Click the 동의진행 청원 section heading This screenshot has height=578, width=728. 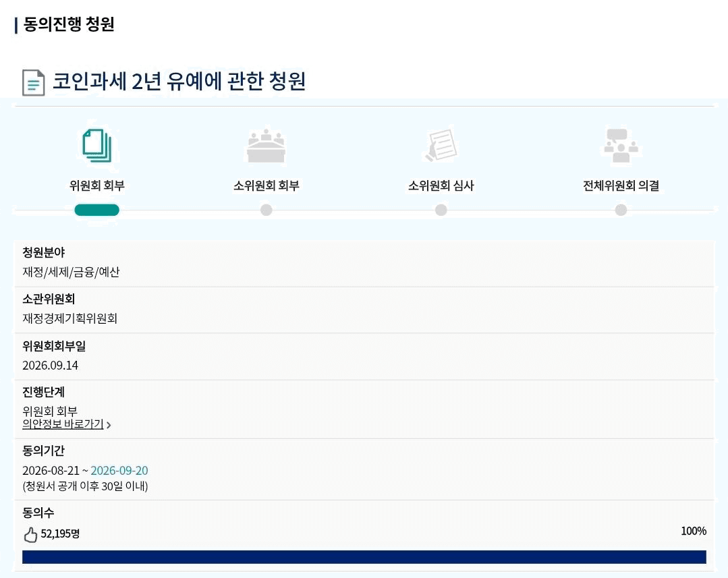point(69,24)
